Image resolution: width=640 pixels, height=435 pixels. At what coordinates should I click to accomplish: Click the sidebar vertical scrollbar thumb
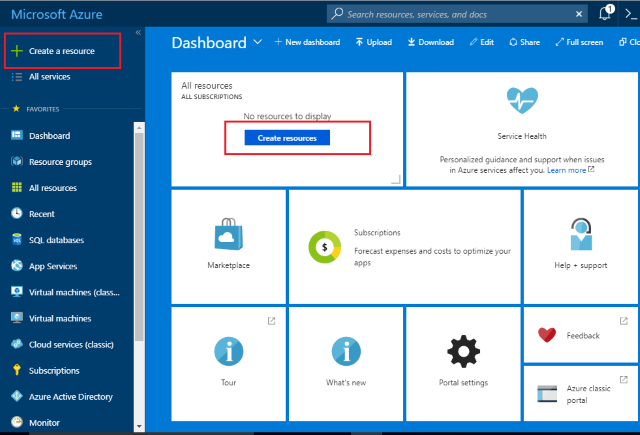[x=139, y=237]
